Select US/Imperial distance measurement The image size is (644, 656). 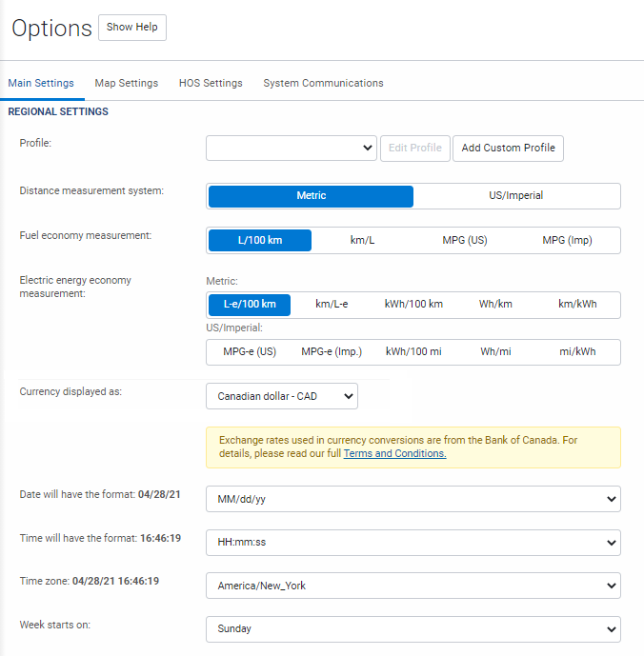click(x=515, y=196)
